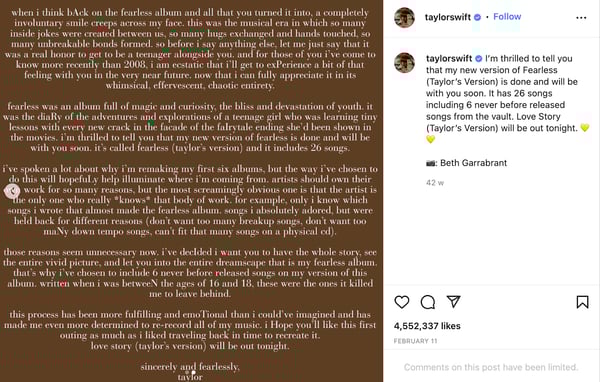Click the 42 w timestamp
This screenshot has height=382, width=600.
point(435,183)
